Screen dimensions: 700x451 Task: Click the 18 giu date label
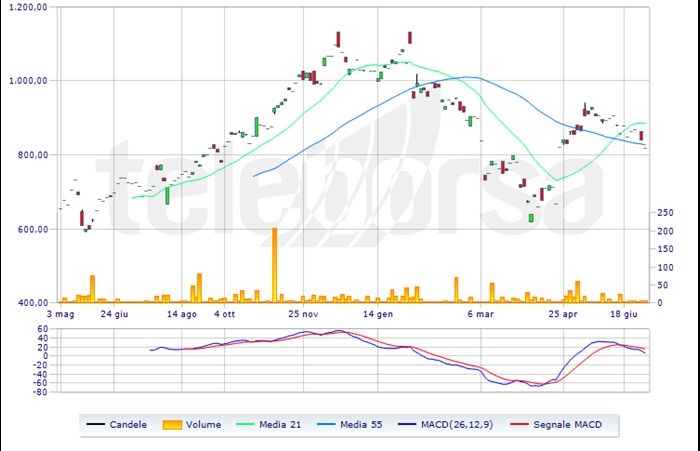pyautogui.click(x=624, y=314)
